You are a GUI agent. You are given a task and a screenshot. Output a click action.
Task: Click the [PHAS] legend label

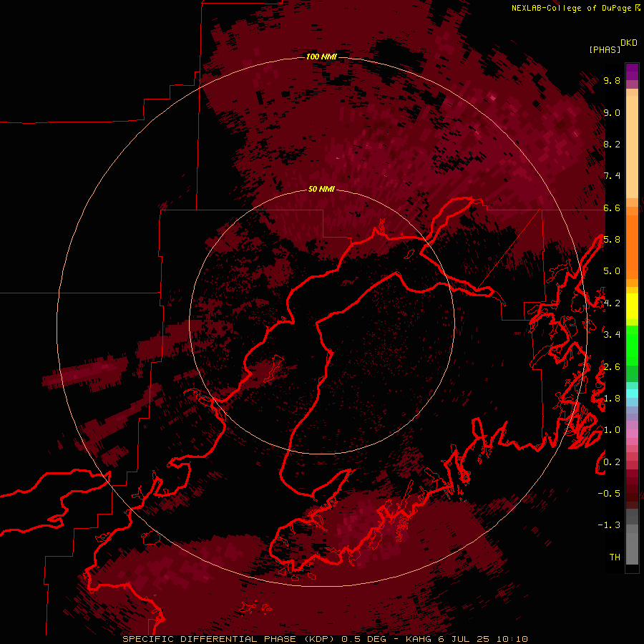coord(605,49)
